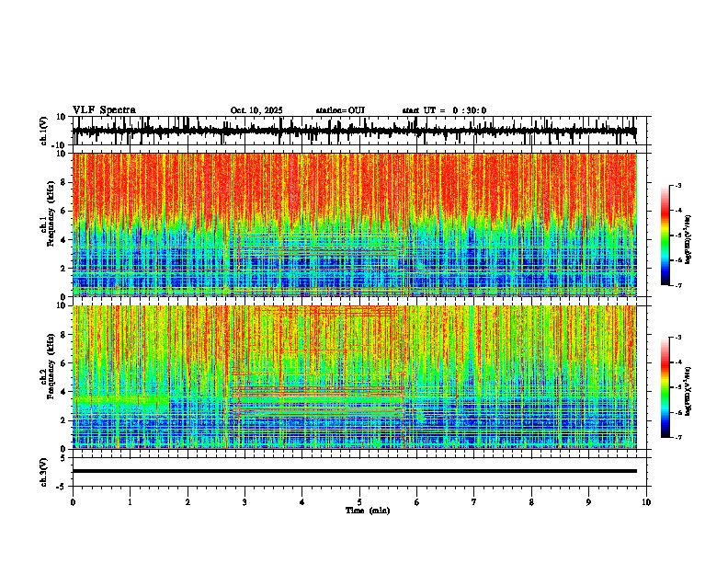Click time axis tick label 5
728x563 pixels.
(x=359, y=502)
